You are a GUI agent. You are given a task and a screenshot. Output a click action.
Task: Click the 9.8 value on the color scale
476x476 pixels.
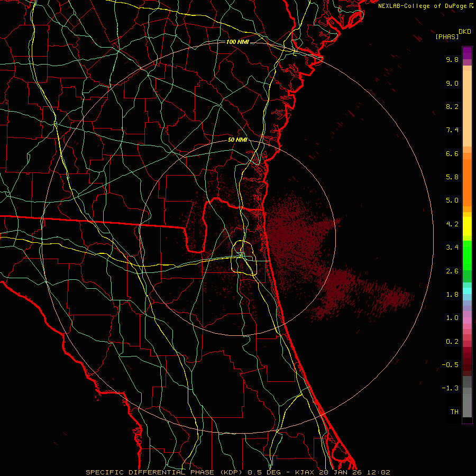[x=452, y=59]
